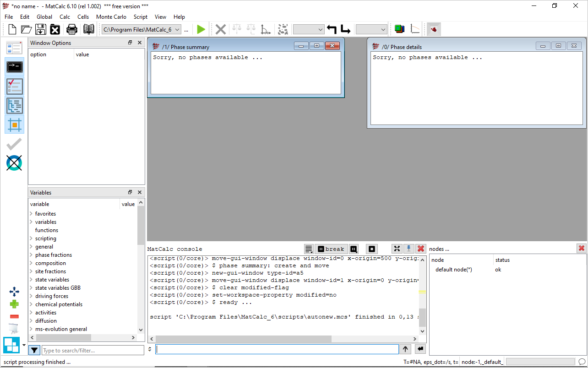This screenshot has width=588, height=368.
Task: Click the console command input field
Action: [x=277, y=349]
